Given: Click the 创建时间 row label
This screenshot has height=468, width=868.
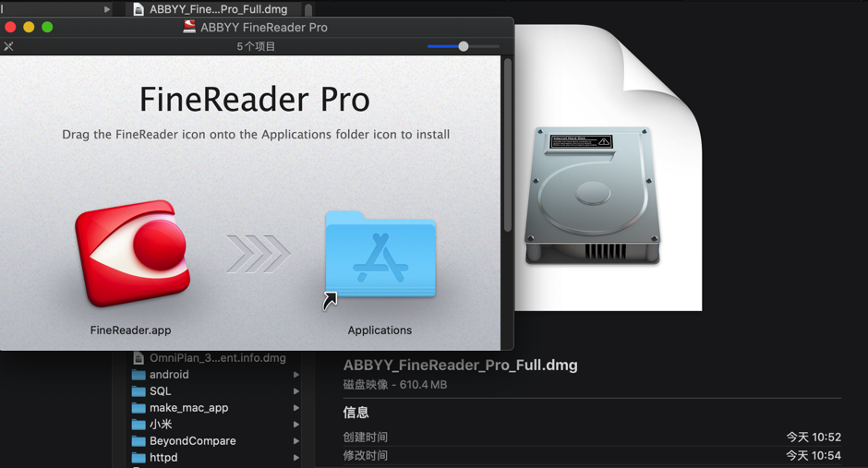Looking at the screenshot, I should 366,437.
